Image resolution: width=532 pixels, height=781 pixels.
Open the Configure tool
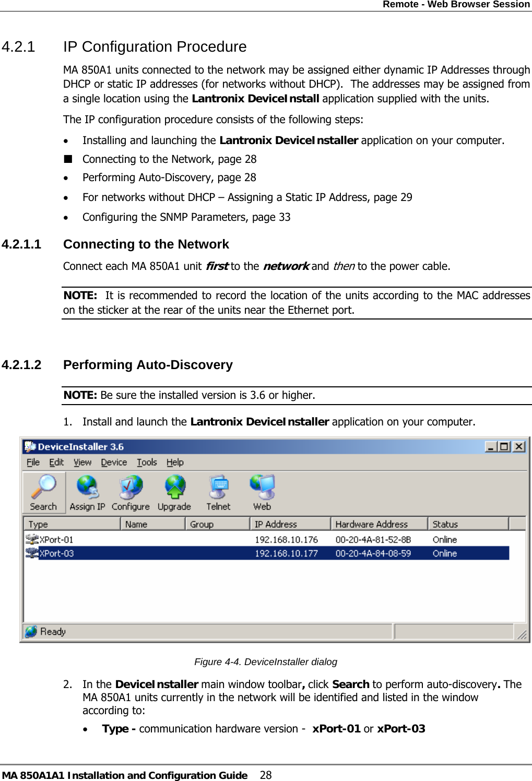click(x=131, y=492)
